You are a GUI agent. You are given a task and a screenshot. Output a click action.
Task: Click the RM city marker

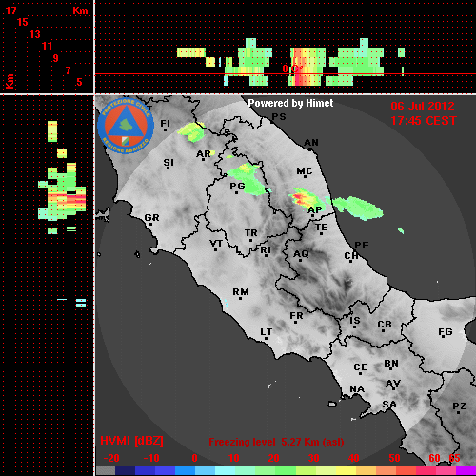click(240, 298)
